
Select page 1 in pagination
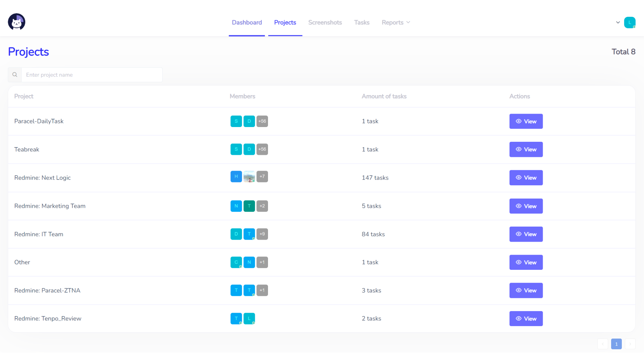pyautogui.click(x=616, y=344)
